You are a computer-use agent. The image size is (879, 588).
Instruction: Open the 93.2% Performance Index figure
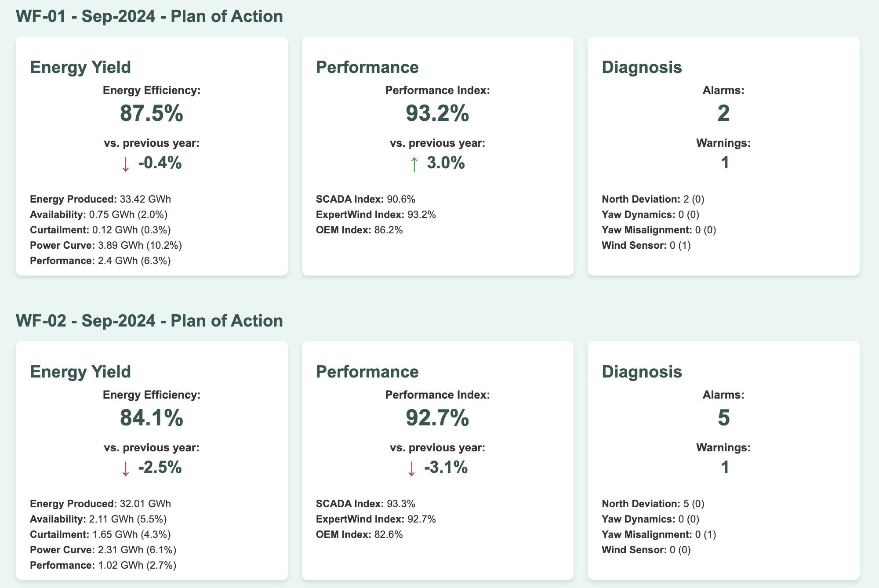coord(437,113)
